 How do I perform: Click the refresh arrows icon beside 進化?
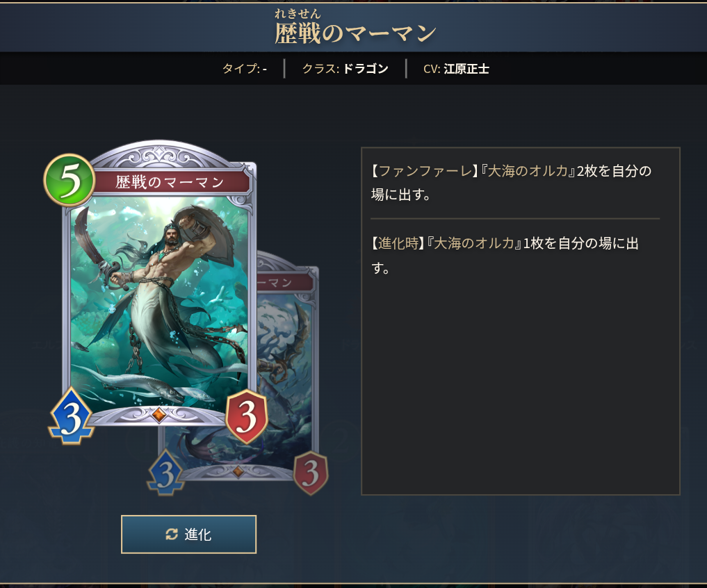coord(171,534)
